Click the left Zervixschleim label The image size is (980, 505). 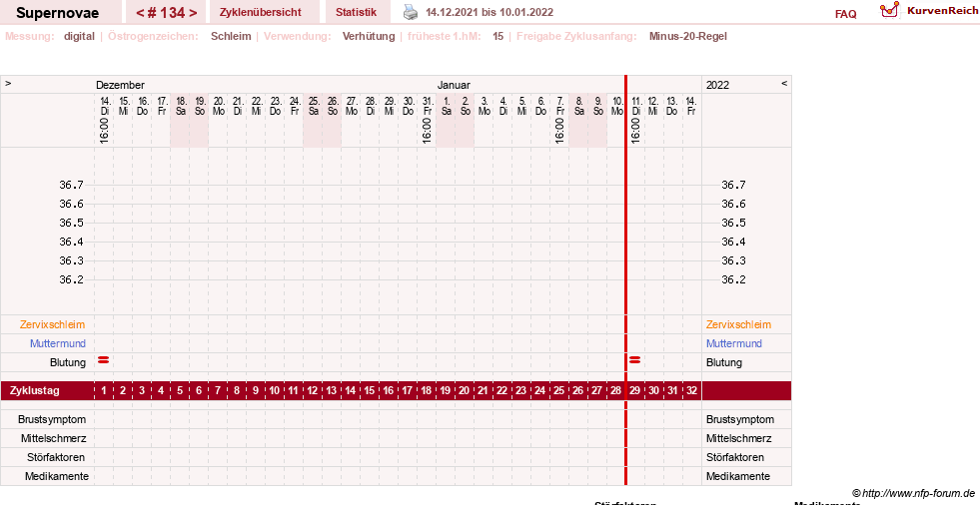point(53,324)
